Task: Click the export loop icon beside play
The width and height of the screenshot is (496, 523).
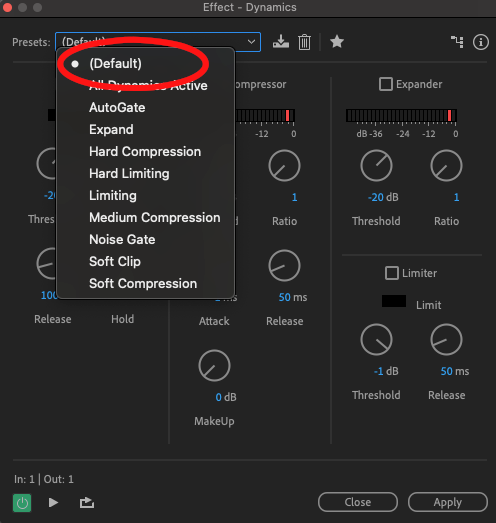Action: (87, 502)
